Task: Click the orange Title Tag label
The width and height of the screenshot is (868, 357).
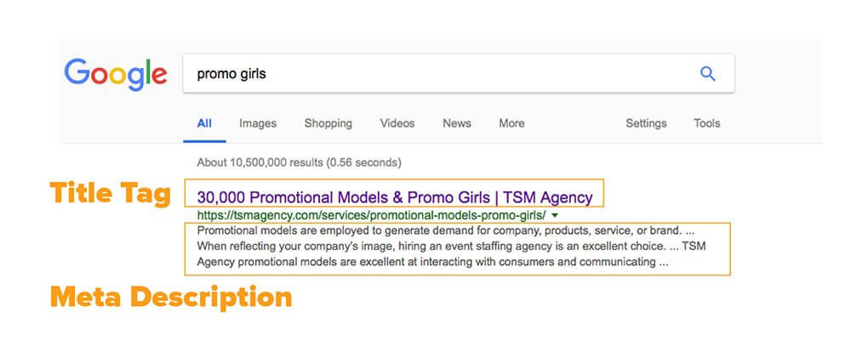Action: click(x=110, y=194)
